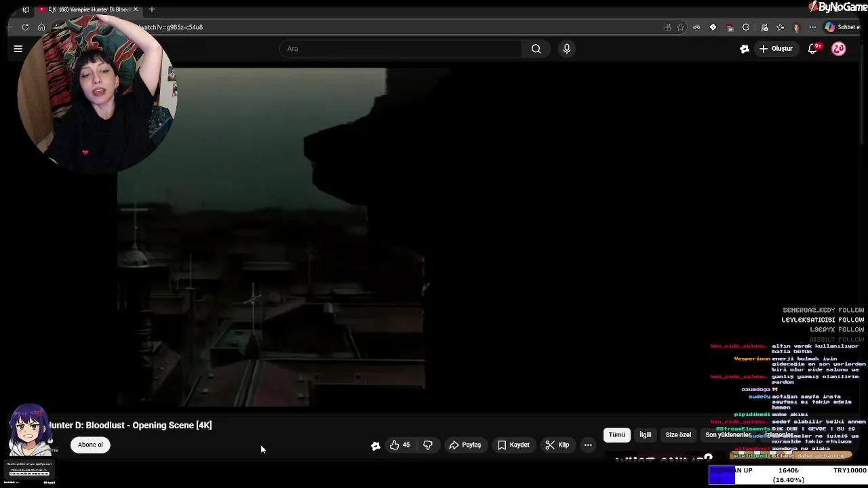Select the Vampire Hunter D: Bloodlust tab
The height and width of the screenshot is (488, 868).
coord(89,9)
